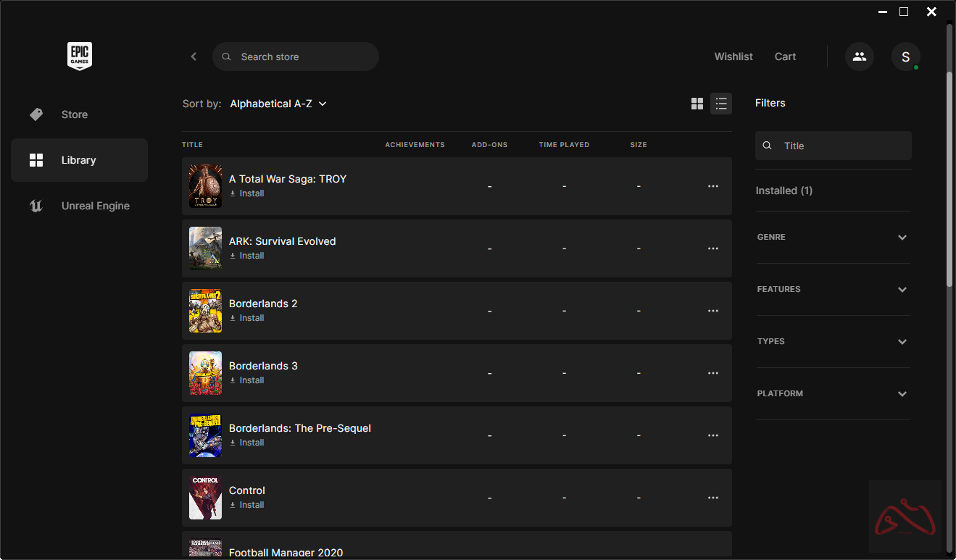
Task: Open the Friends list icon
Action: (x=859, y=57)
